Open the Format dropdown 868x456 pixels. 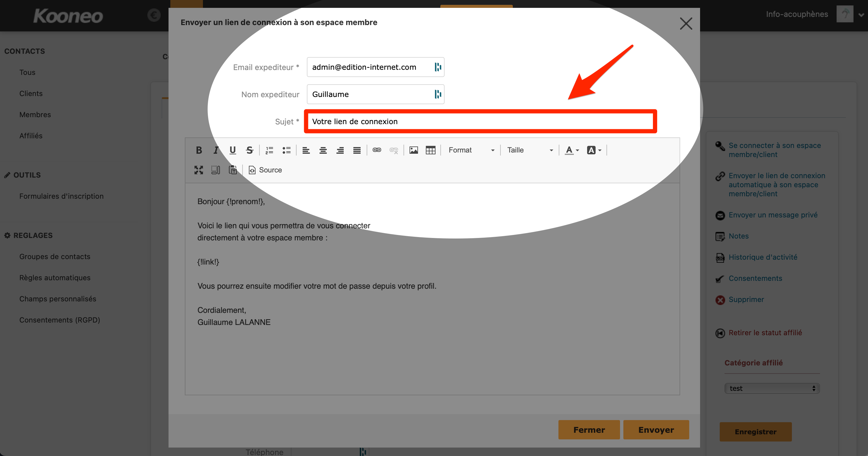[x=471, y=150]
